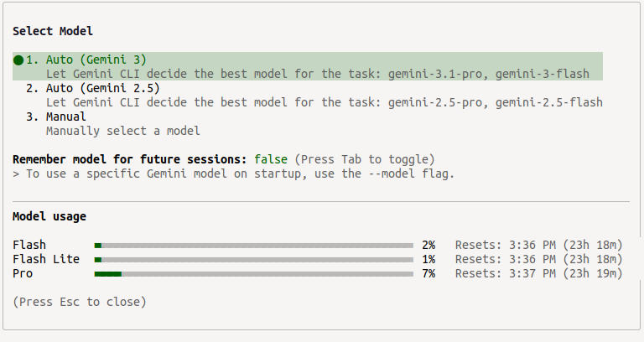Viewport: 644px width, 342px height.
Task: Click the Flash Lite reset time text
Action: pos(539,260)
